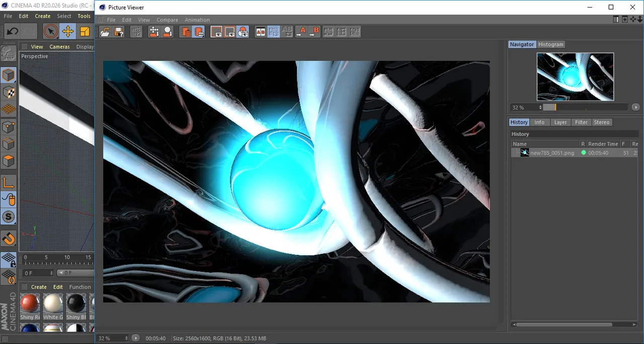
Task: Toggle the Display Image eye icon
Action: (x=216, y=32)
